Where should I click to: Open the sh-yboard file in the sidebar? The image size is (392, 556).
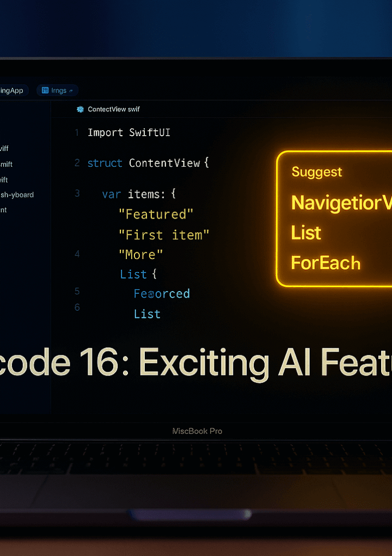pos(17,195)
